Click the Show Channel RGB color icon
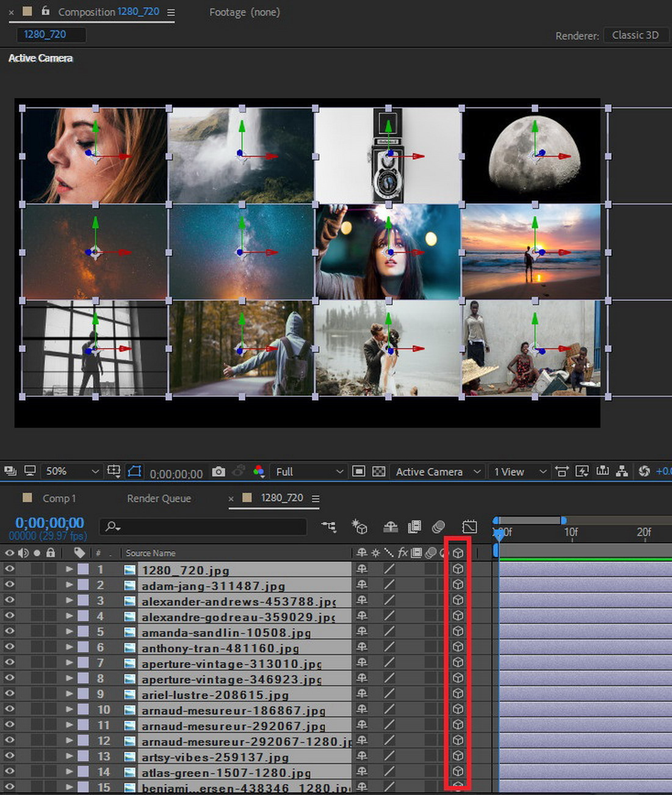The width and height of the screenshot is (672, 795). pos(259,471)
